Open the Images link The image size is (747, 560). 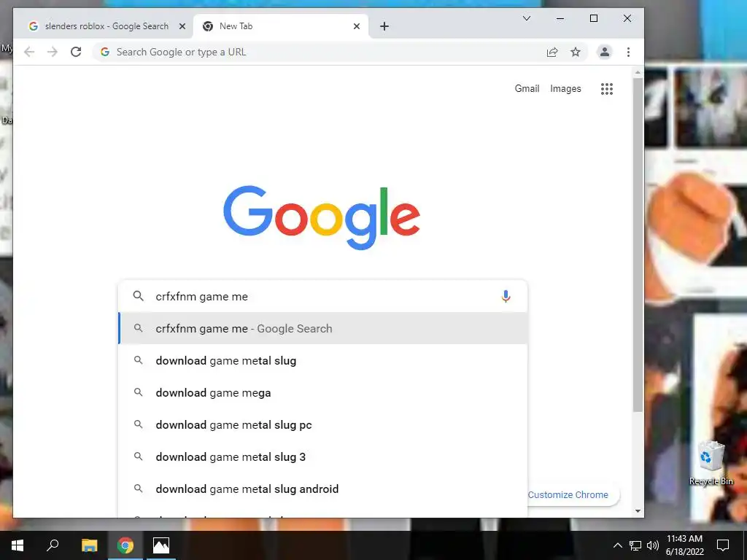point(565,88)
